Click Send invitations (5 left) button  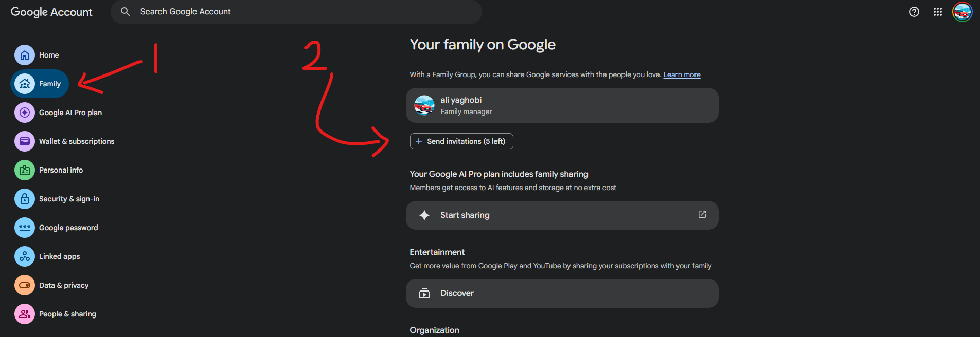pos(461,141)
